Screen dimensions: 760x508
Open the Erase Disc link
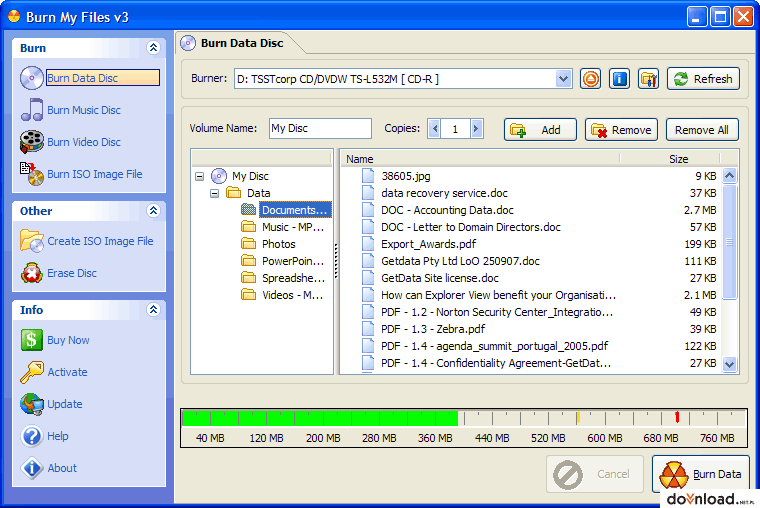pyautogui.click(x=72, y=273)
